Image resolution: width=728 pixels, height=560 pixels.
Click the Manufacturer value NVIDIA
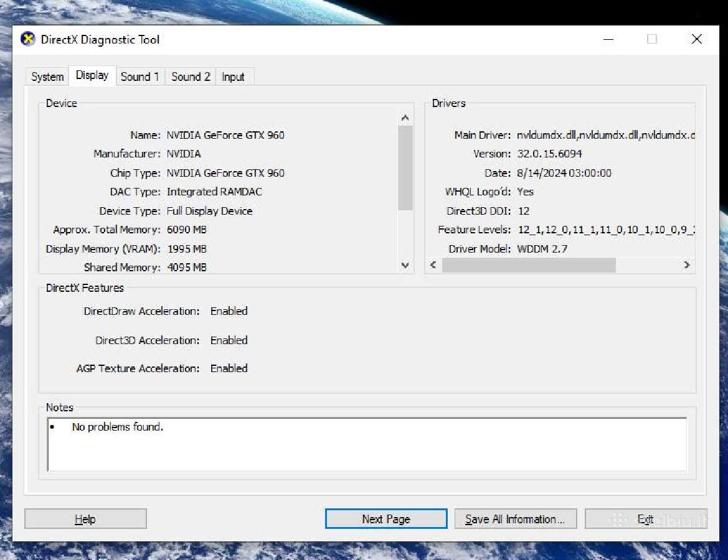point(184,154)
